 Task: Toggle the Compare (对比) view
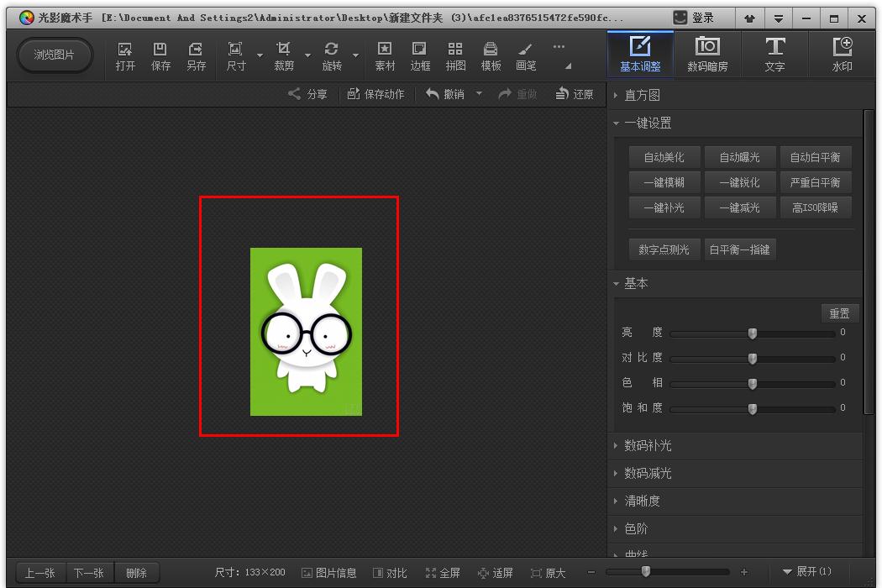[390, 573]
